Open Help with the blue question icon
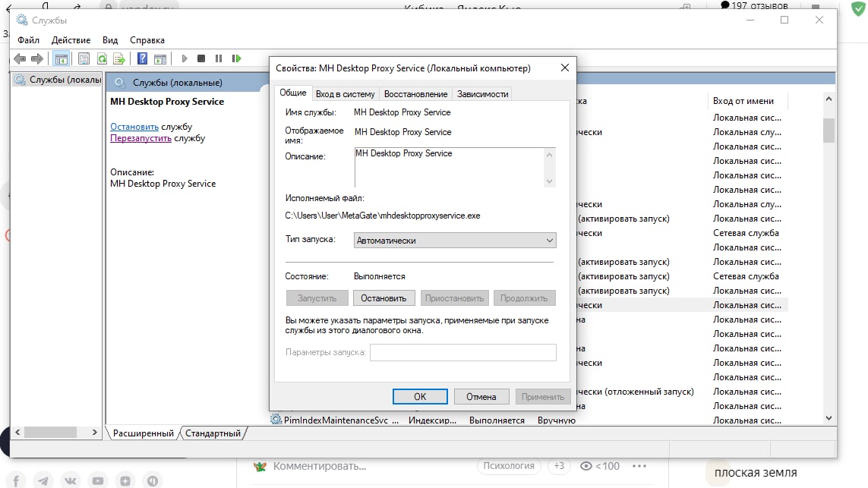This screenshot has width=868, height=488. 142,58
